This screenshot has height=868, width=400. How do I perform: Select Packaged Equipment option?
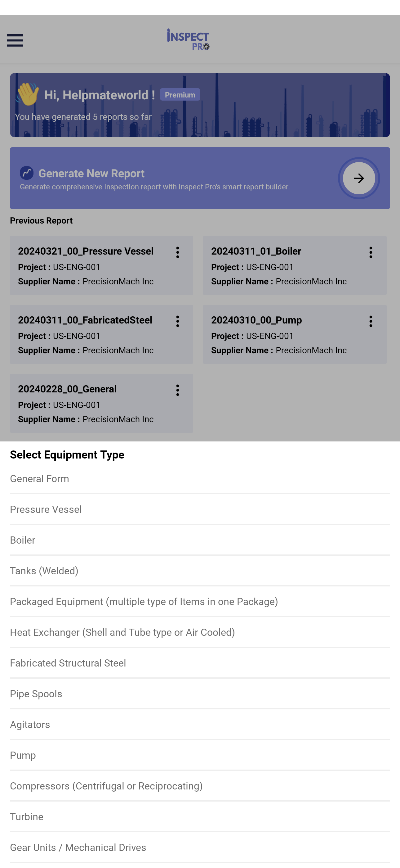pos(200,602)
